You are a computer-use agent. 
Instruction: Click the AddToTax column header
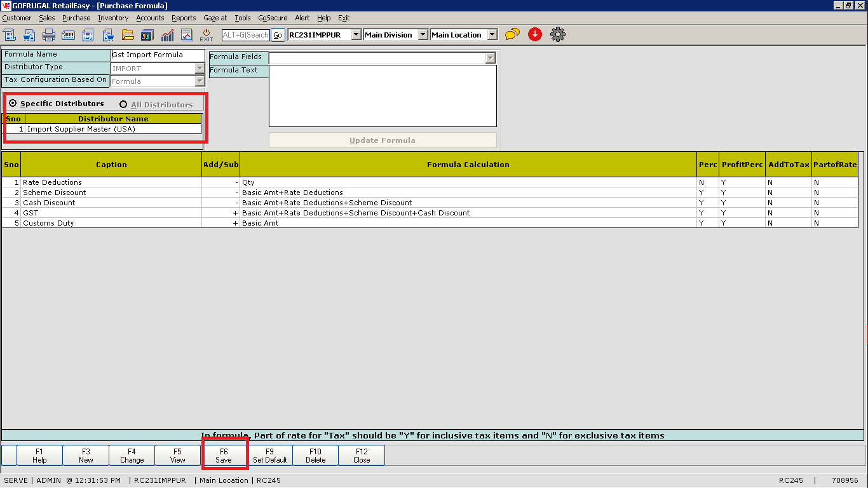click(x=789, y=165)
